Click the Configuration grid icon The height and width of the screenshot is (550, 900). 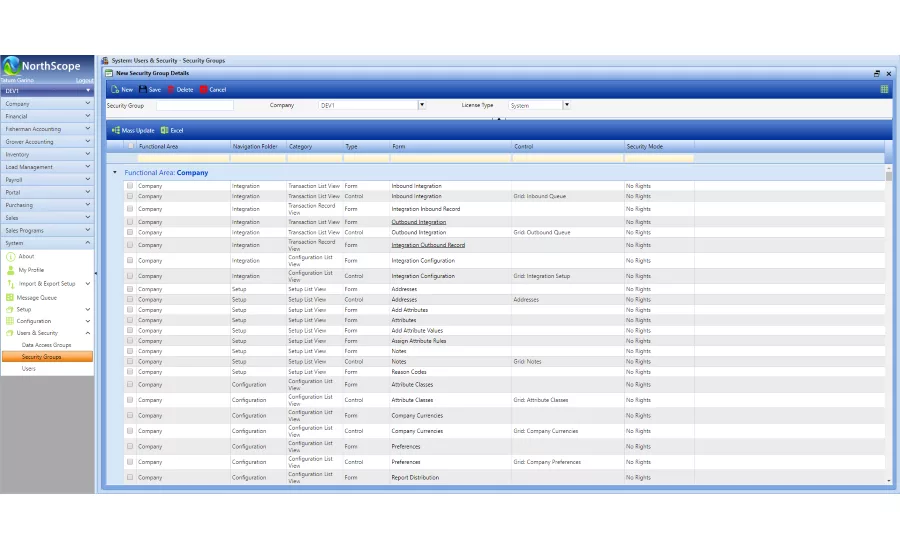point(10,321)
